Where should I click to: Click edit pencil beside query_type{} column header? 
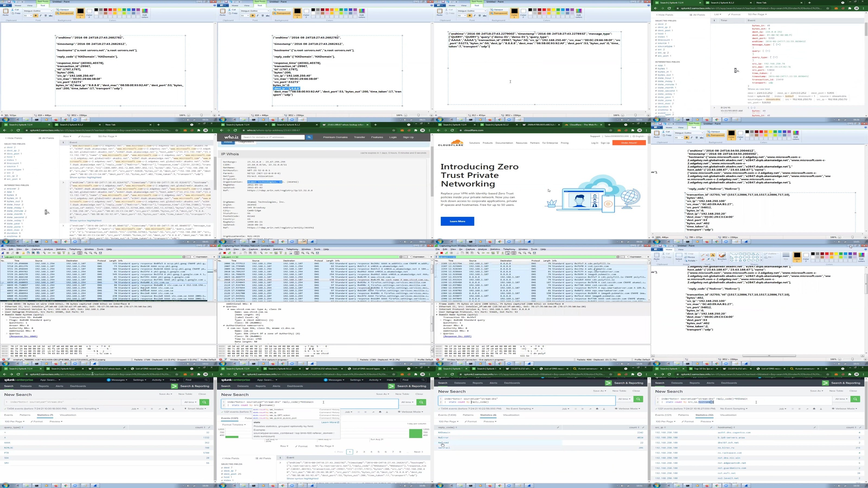click(x=124, y=427)
